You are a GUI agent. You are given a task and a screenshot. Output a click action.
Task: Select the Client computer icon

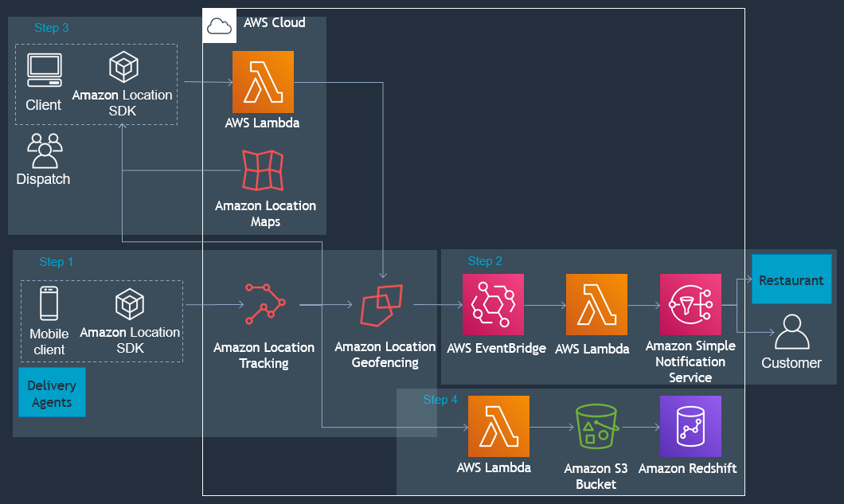44,71
